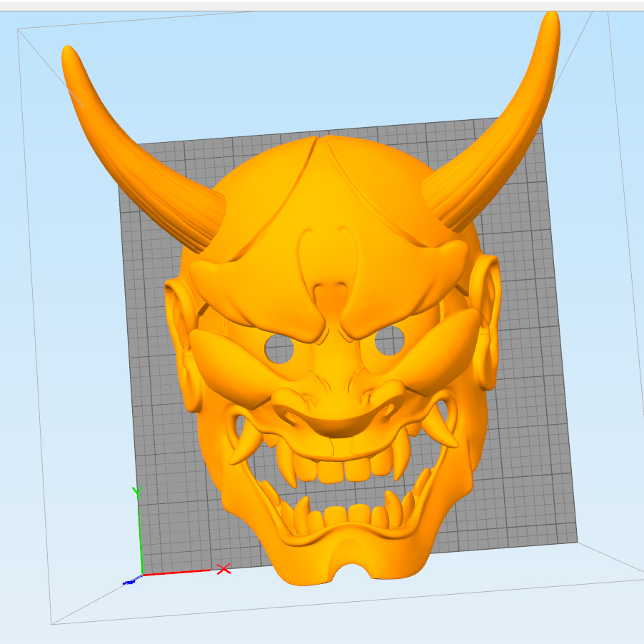Viewport: 644px width, 644px height.
Task: Click the blue Z-axis indicator
Action: point(130,582)
